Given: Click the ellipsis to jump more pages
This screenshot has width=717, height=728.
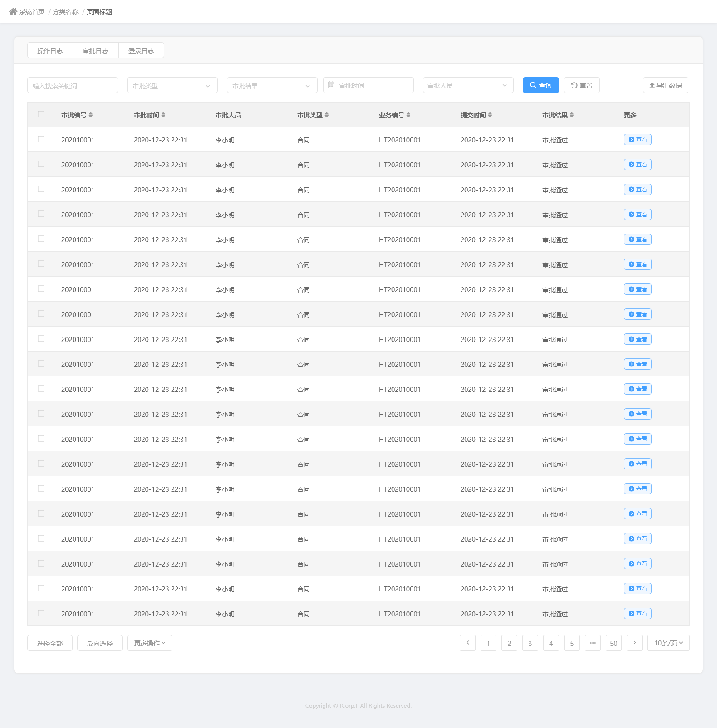Looking at the screenshot, I should coord(593,643).
